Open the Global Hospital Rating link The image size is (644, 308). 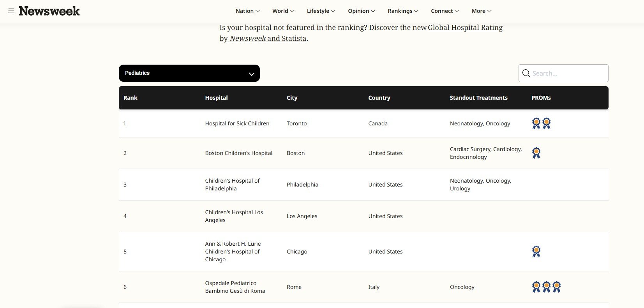pyautogui.click(x=465, y=28)
